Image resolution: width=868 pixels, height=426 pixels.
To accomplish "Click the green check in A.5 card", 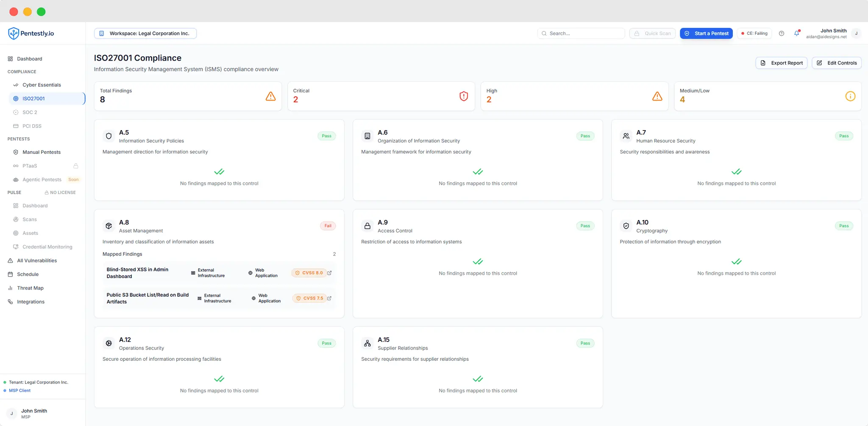I will point(219,172).
